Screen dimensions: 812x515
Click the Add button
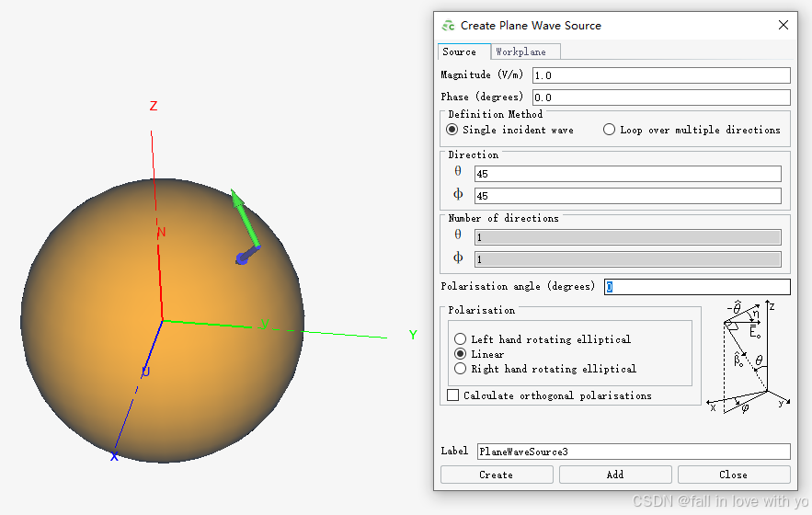point(615,475)
